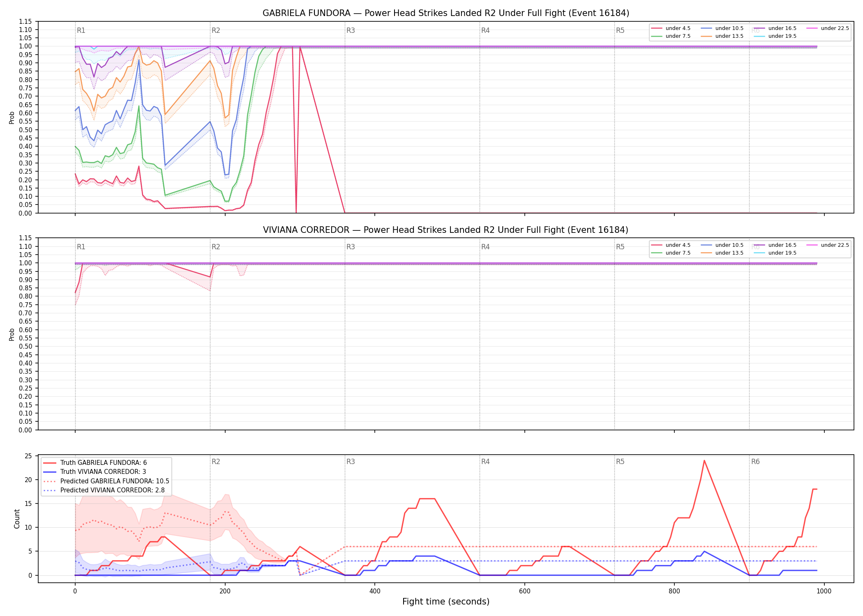Click the R5 round label in the Count chart
863x616 pixels.
pyautogui.click(x=620, y=462)
